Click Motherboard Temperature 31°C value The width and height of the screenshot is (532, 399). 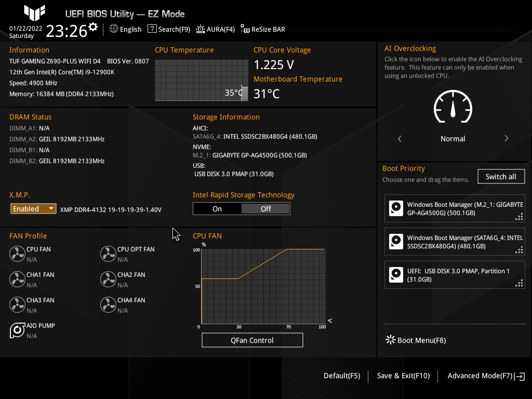pyautogui.click(x=267, y=94)
